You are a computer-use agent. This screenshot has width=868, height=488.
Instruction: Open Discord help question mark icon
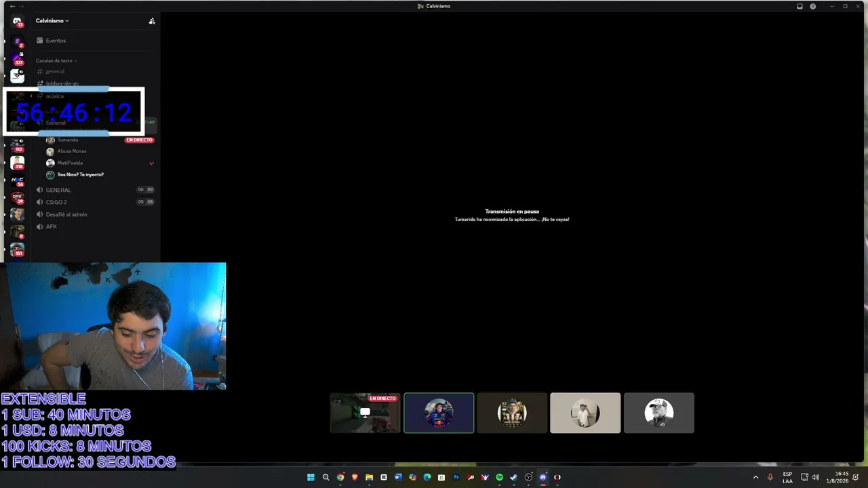pyautogui.click(x=813, y=6)
